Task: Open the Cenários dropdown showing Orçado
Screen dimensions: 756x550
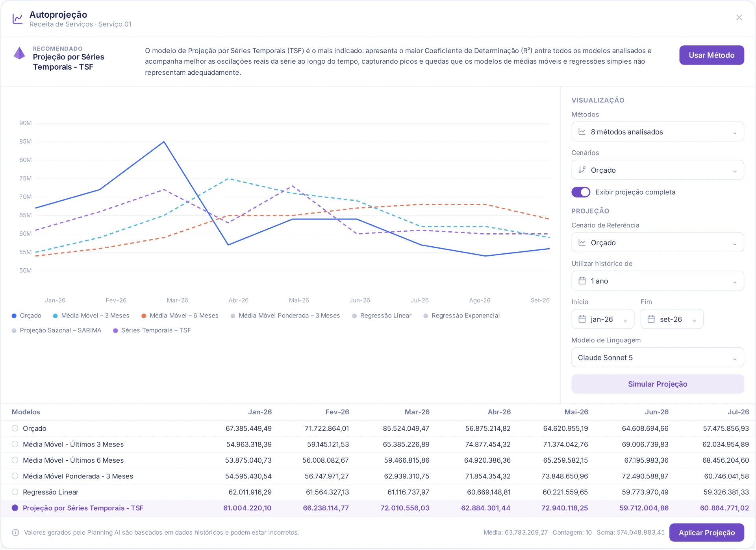Action: [x=657, y=170]
